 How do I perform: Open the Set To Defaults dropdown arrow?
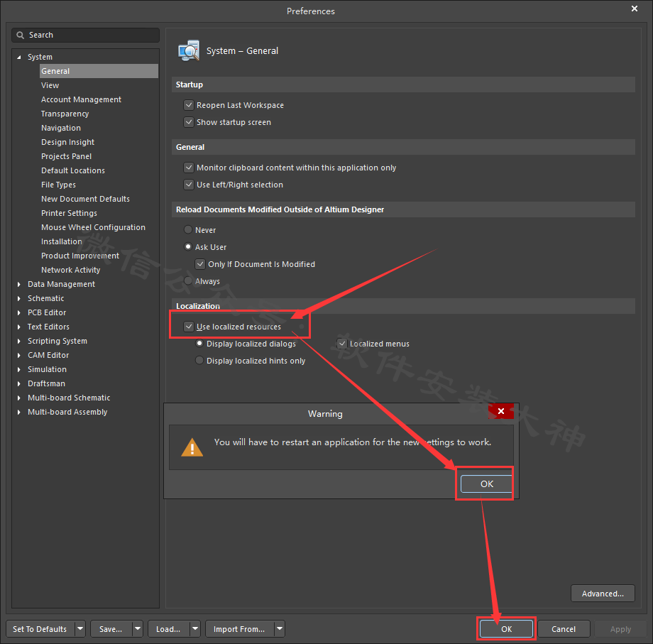[80, 628]
